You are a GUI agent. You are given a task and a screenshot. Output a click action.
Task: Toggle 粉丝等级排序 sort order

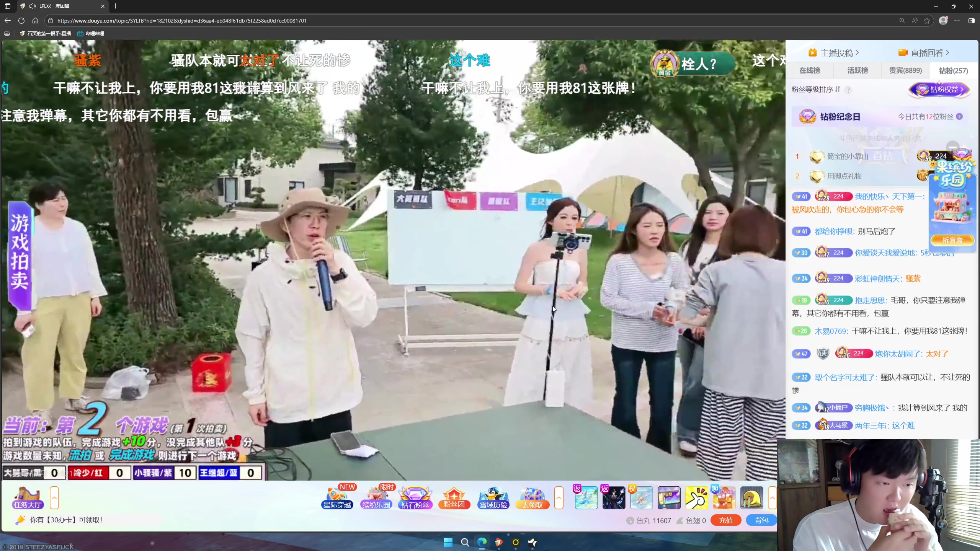pos(816,90)
